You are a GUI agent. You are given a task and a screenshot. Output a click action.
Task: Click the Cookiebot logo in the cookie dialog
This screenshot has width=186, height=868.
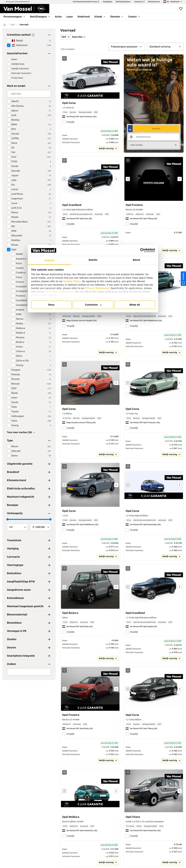click(x=147, y=250)
